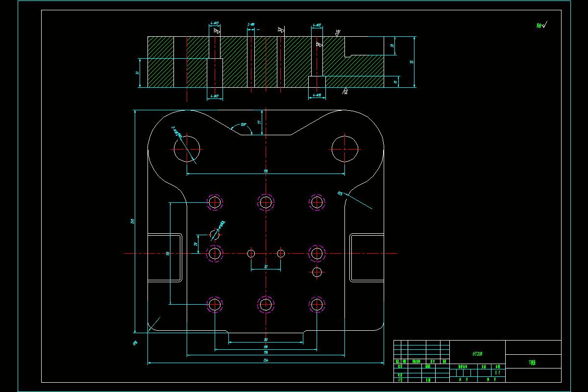
Task: Pick the "27" top notch depth dimension
Action: click(x=260, y=122)
